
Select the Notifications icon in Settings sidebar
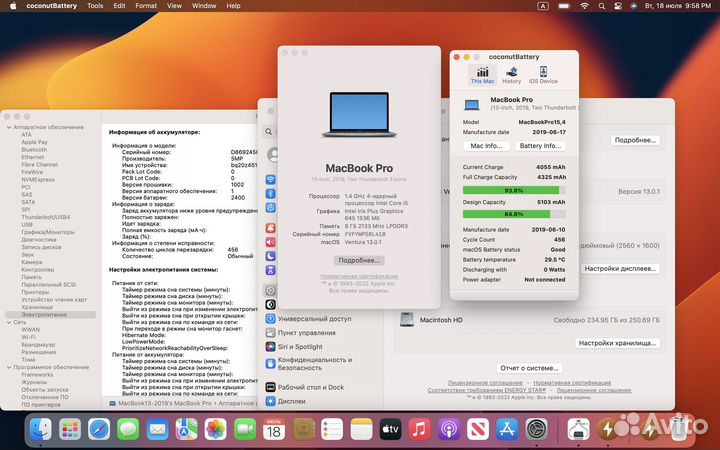(270, 228)
